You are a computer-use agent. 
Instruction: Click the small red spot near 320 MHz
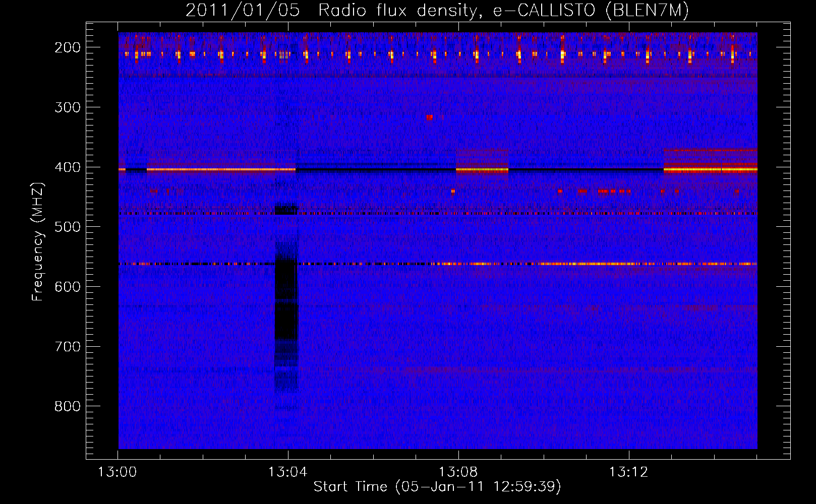pos(429,117)
